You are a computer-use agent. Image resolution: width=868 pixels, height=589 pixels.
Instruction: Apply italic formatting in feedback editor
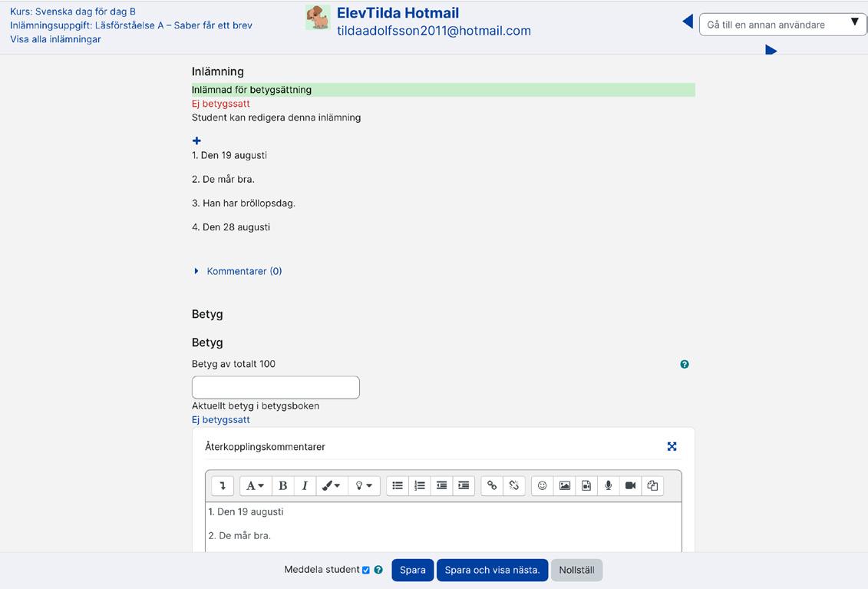coord(305,485)
